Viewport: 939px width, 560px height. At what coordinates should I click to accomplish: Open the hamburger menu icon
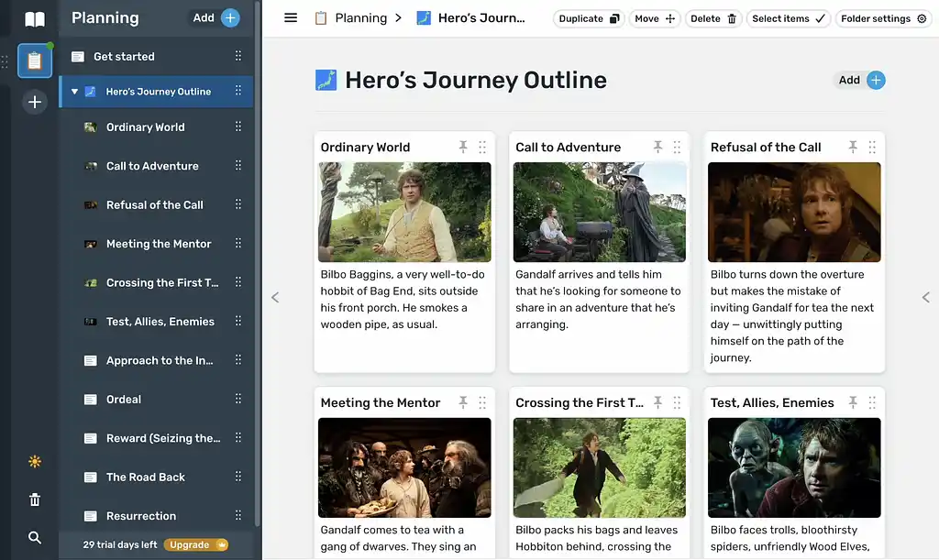click(291, 18)
